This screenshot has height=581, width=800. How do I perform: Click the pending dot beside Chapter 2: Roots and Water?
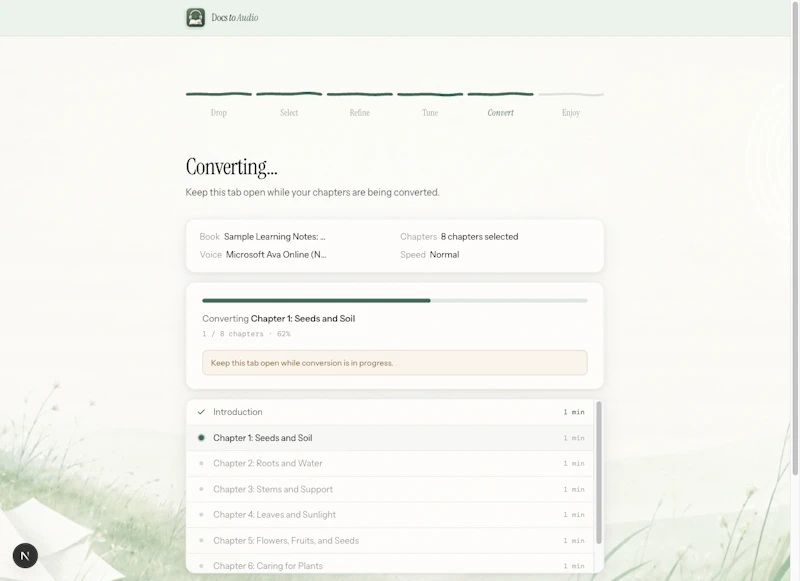point(201,463)
